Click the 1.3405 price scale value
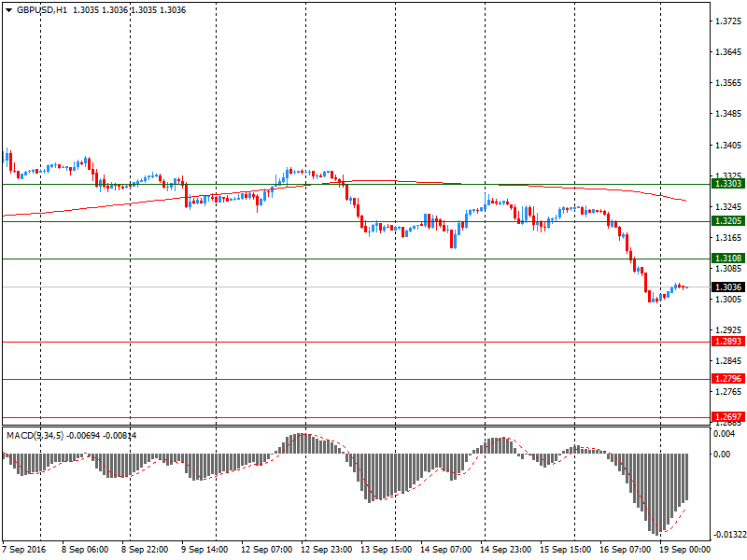 pyautogui.click(x=729, y=146)
